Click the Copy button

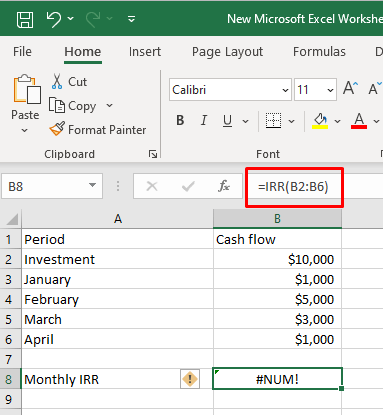pyautogui.click(x=73, y=106)
